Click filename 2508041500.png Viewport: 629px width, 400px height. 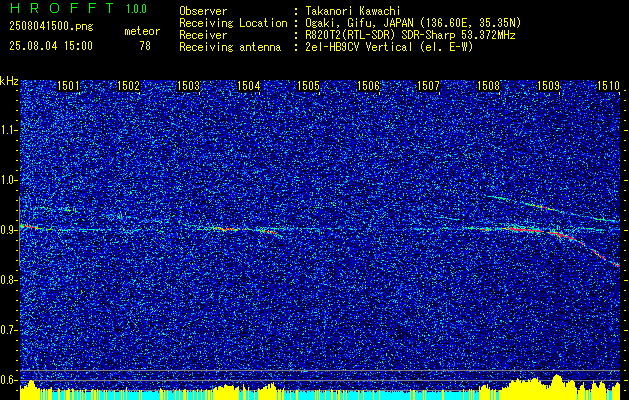pyautogui.click(x=51, y=27)
